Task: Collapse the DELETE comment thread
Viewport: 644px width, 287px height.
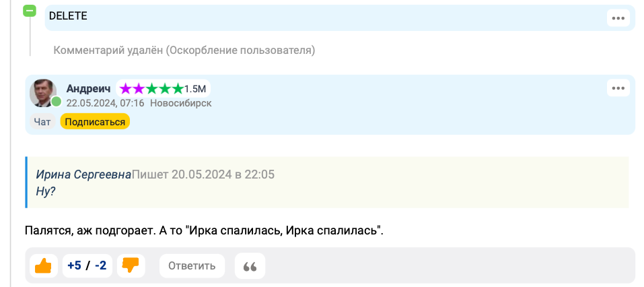Action: coord(30,11)
